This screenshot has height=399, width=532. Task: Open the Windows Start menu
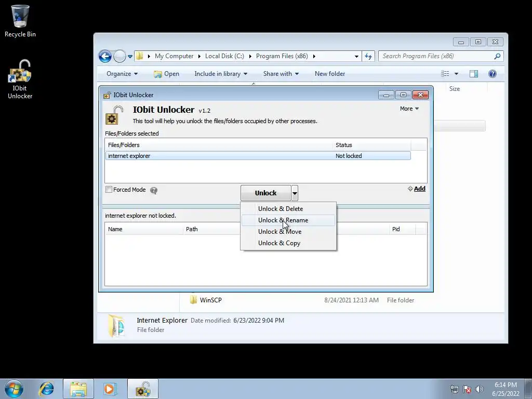point(14,389)
